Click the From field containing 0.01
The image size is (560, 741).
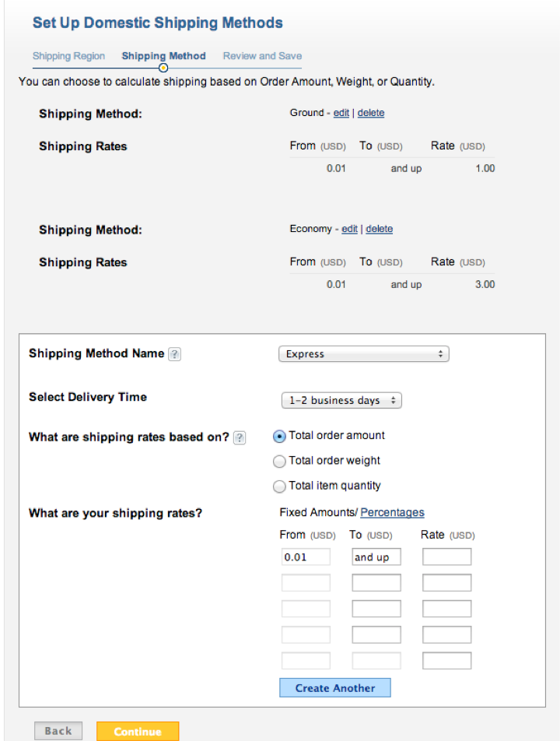tap(306, 557)
